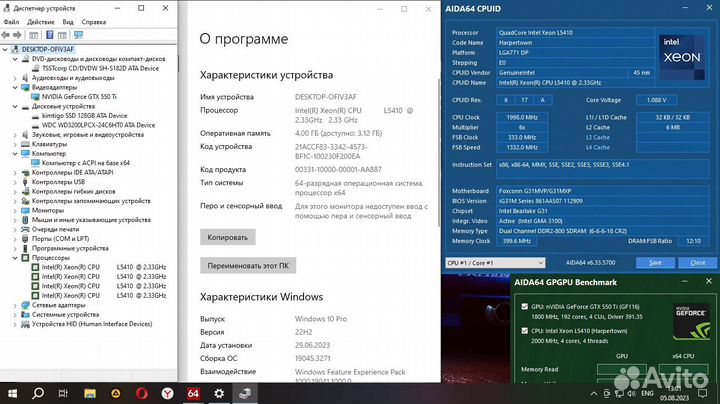The width and height of the screenshot is (720, 404).
Task: Click the Back arrow in Device Manager toolbar
Action: [7, 34]
